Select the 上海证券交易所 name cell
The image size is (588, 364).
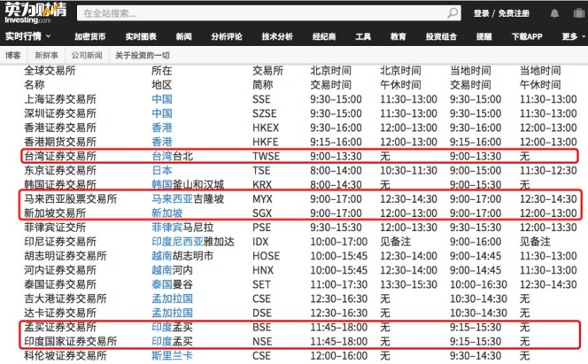pos(60,99)
